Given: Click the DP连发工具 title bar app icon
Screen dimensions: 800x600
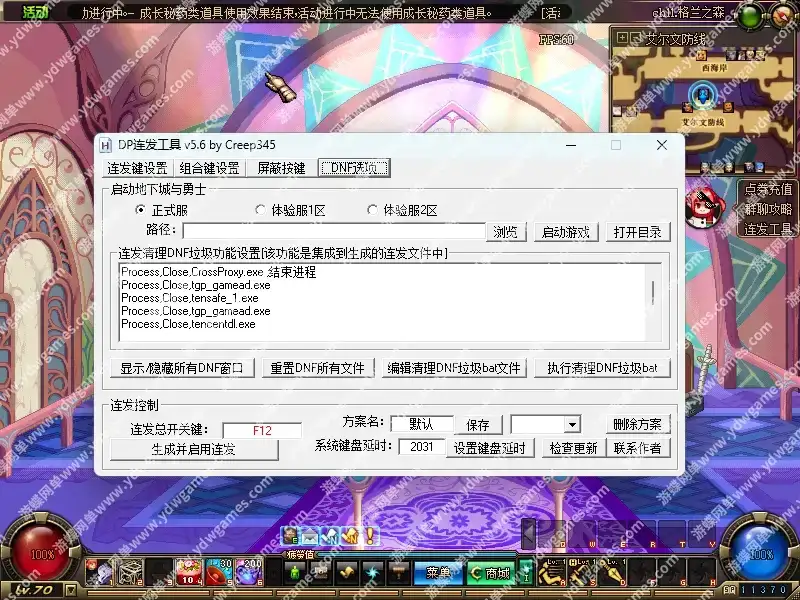Looking at the screenshot, I should (x=106, y=145).
